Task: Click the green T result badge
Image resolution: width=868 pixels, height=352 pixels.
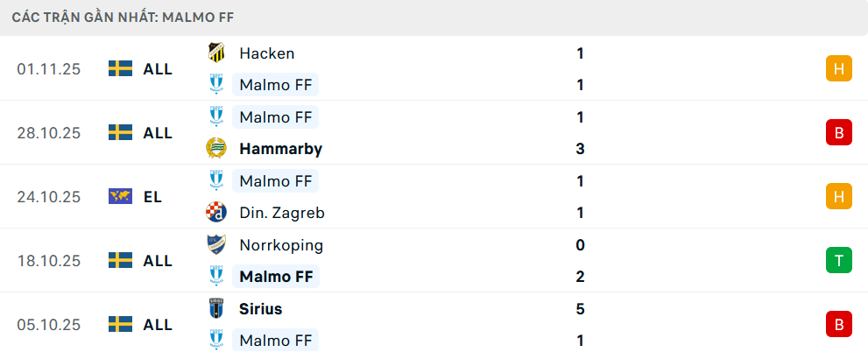Action: [838, 260]
